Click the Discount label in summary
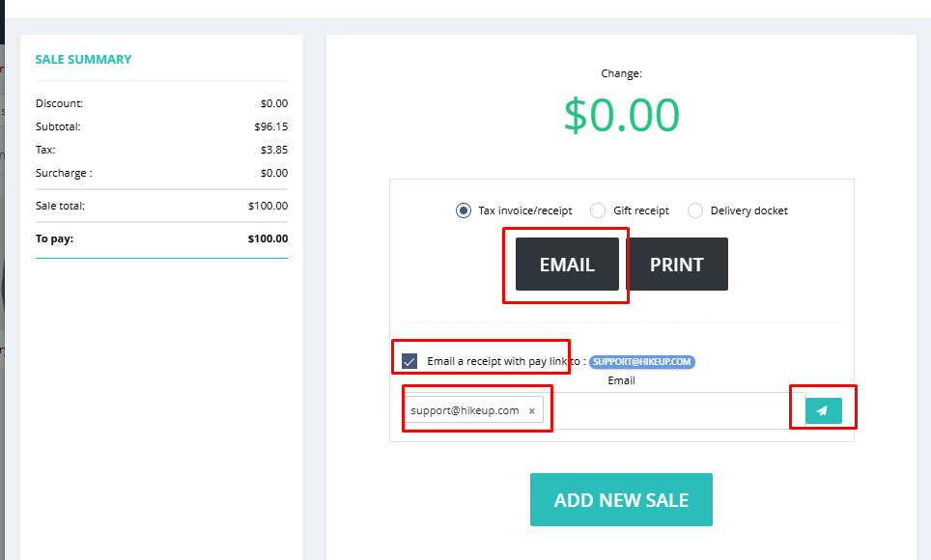931x560 pixels. tap(59, 103)
